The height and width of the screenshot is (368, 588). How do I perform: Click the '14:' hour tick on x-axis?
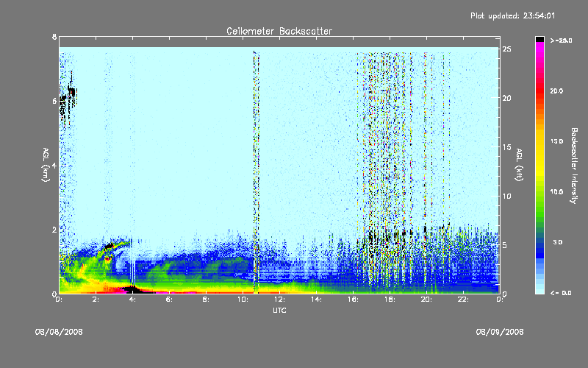coord(316,300)
